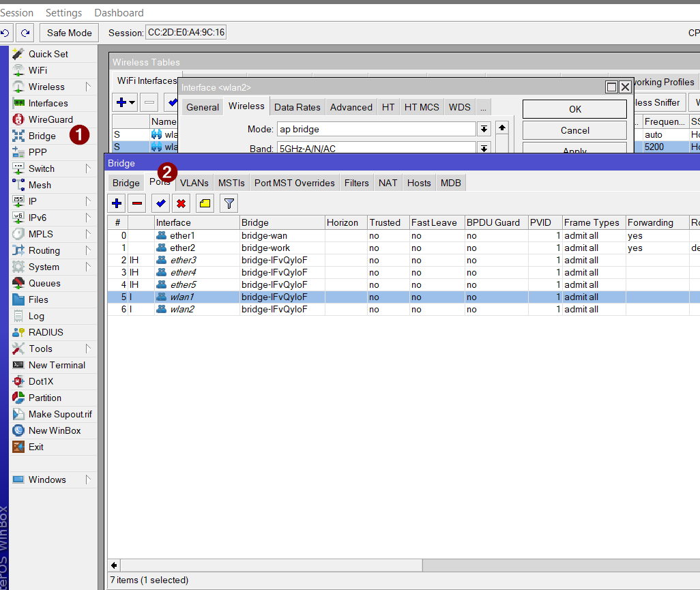Screen dimensions: 700x590
Task: Toggle the Safe Mode button
Action: pyautogui.click(x=70, y=33)
